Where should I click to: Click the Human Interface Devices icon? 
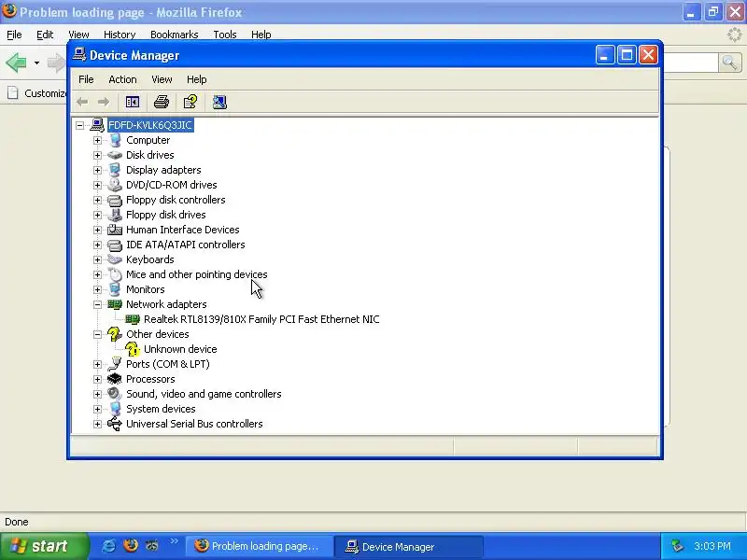(115, 230)
